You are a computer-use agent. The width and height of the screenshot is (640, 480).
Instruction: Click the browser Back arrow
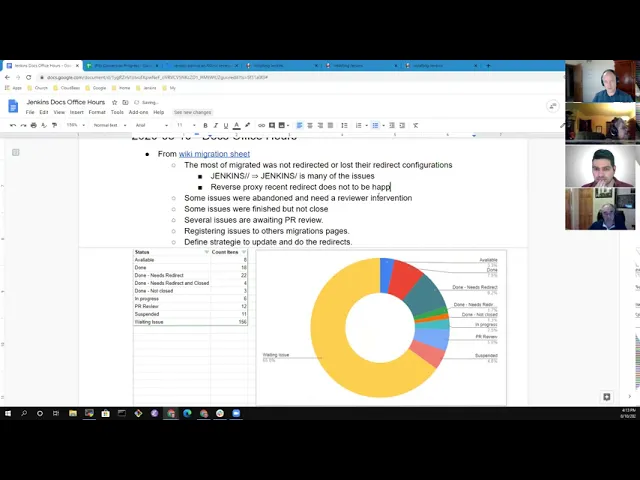(7, 77)
